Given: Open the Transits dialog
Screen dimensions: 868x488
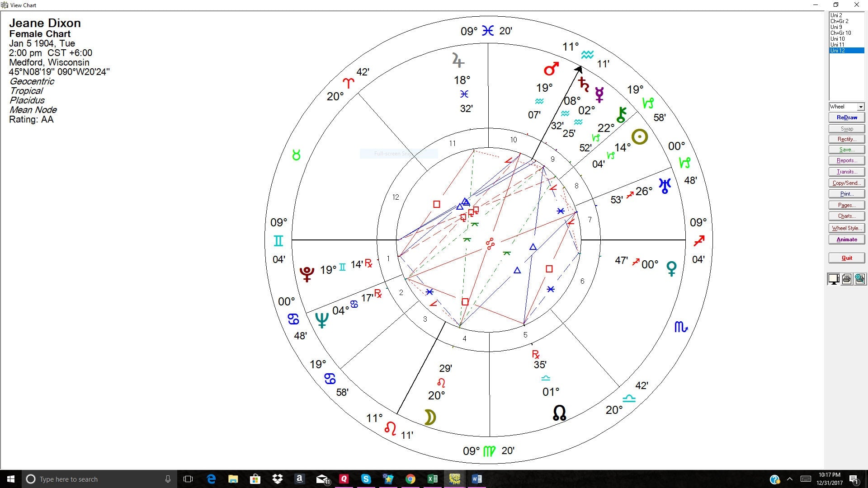Looking at the screenshot, I should pyautogui.click(x=847, y=172).
